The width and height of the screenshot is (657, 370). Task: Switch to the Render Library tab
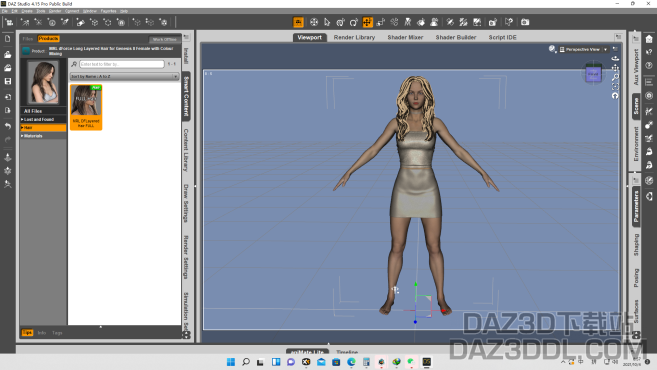click(x=354, y=37)
